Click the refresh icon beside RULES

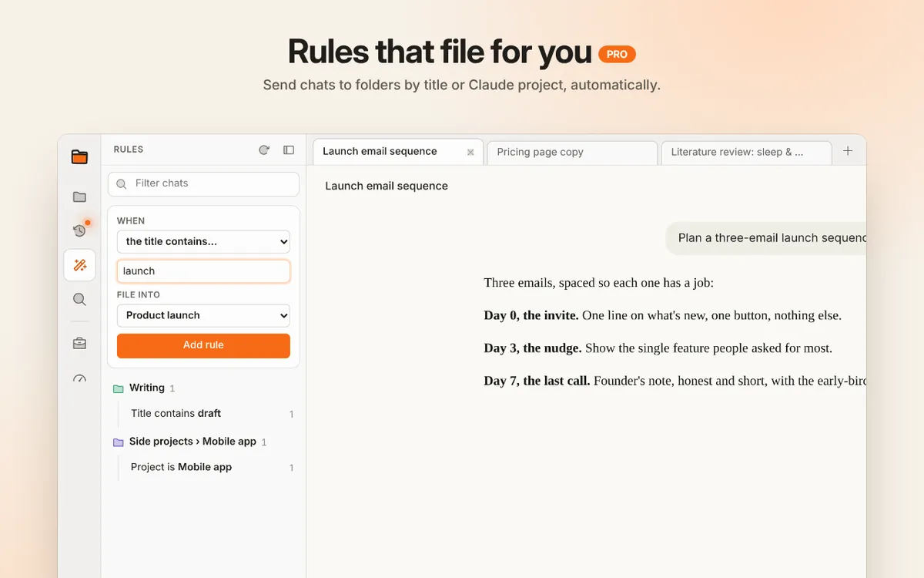[264, 150]
